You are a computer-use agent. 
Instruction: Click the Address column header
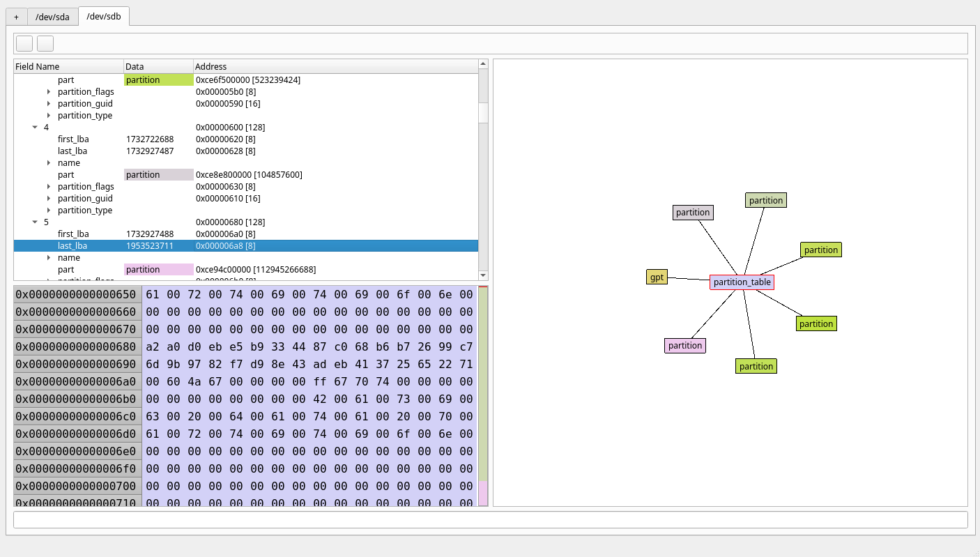pos(335,66)
